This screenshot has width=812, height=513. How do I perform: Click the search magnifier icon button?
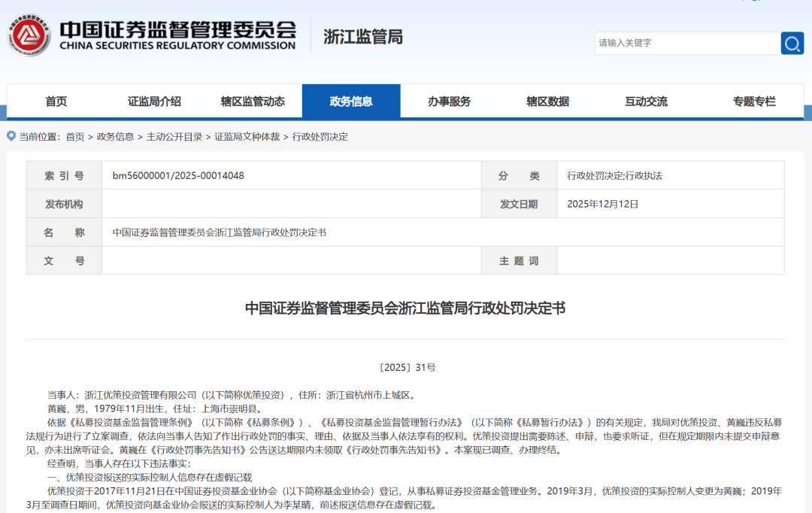tap(792, 44)
